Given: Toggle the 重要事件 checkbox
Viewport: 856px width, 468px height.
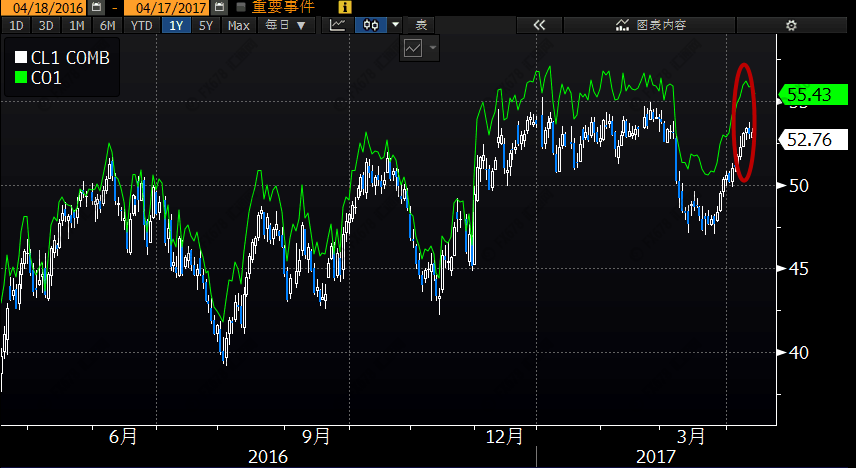Looking at the screenshot, I should (x=240, y=6).
